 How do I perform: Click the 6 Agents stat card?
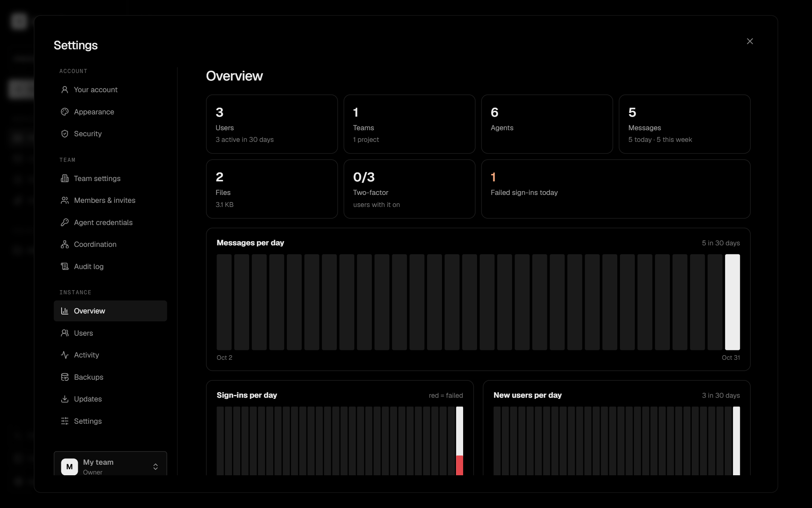tap(547, 124)
